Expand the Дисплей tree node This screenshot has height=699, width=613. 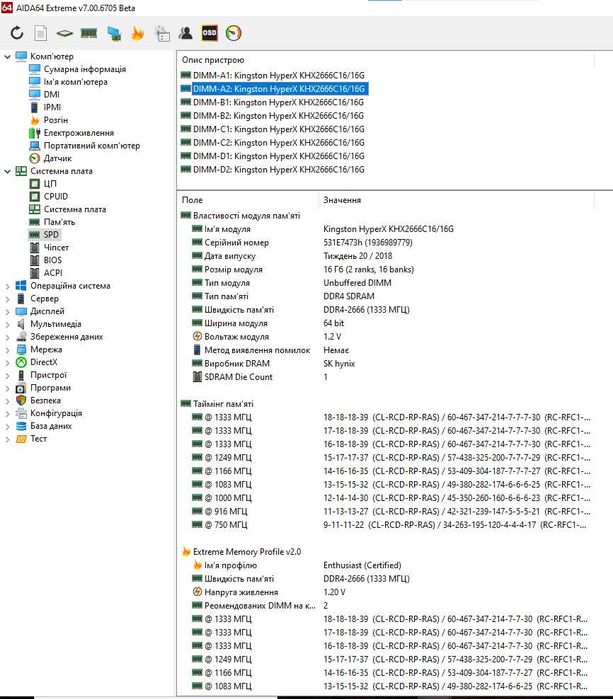point(7,312)
